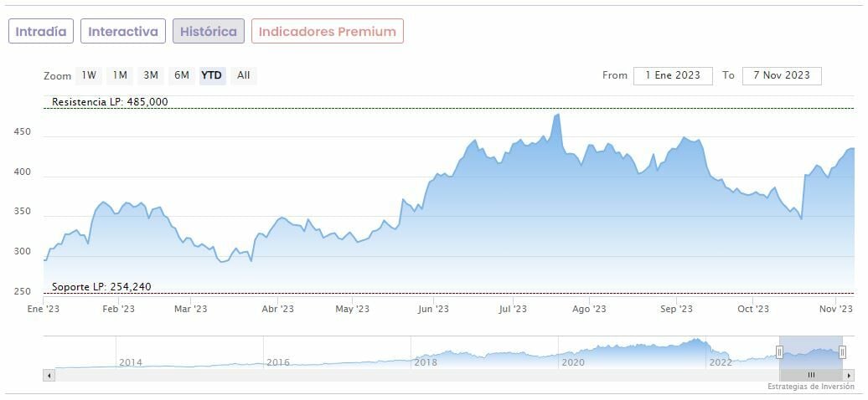Click the scrollbar right arrow
Image resolution: width=868 pixels, height=400 pixels.
click(x=849, y=376)
